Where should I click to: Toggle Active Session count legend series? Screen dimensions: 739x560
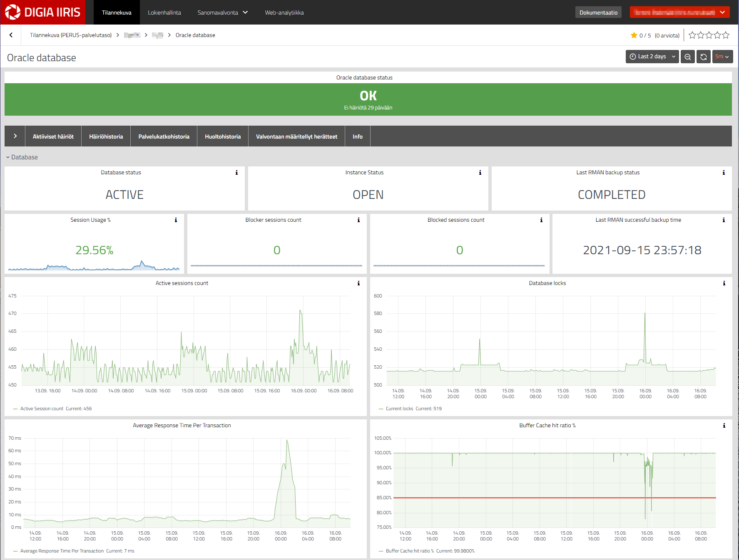tap(42, 409)
